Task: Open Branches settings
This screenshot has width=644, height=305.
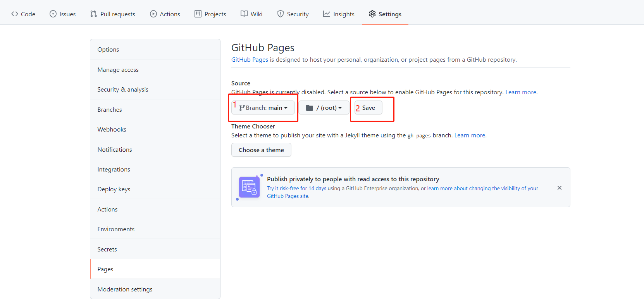Action: pyautogui.click(x=155, y=109)
